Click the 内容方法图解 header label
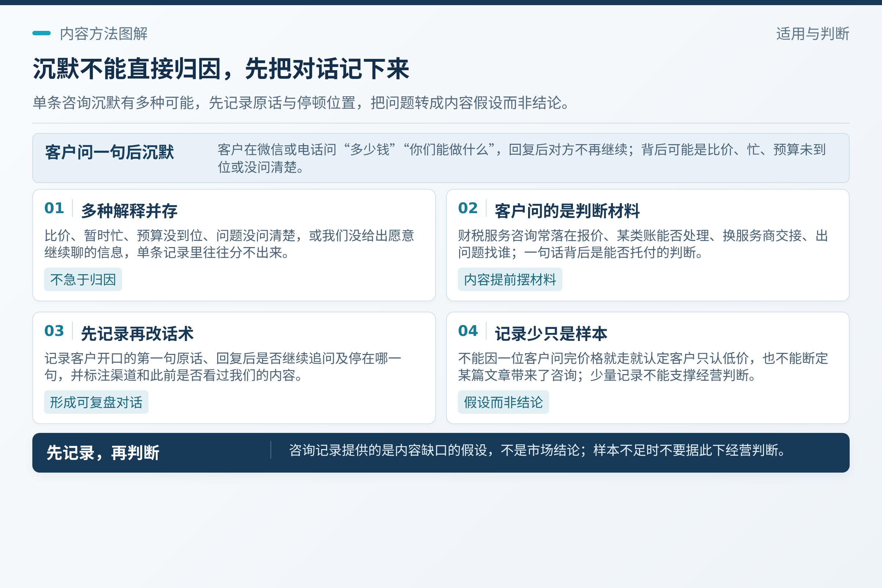The image size is (882, 588). [104, 34]
